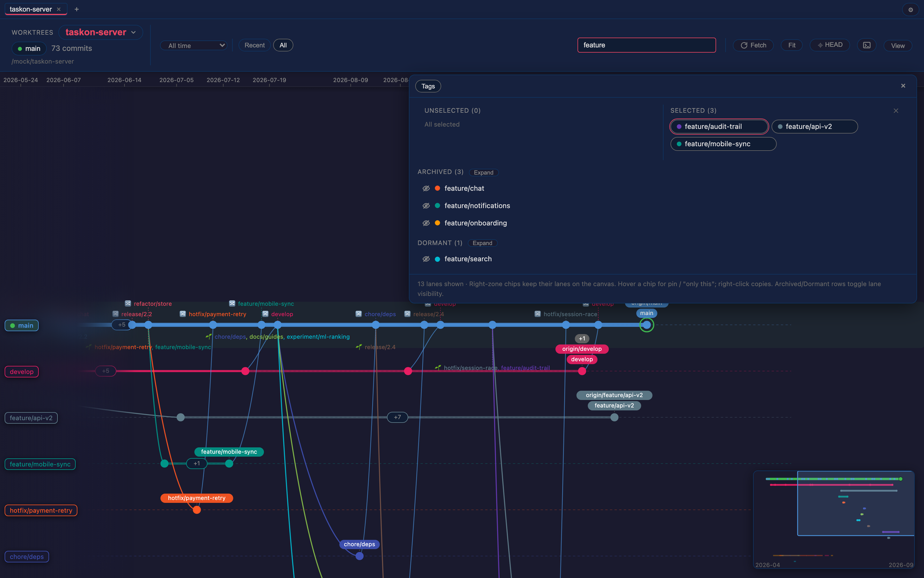This screenshot has width=924, height=578.
Task: Select the develop lane label
Action: coord(22,372)
